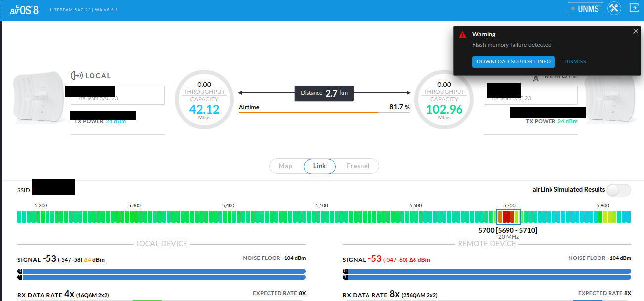Image resolution: width=644 pixels, height=301 pixels.
Task: Dismiss the flash memory warning
Action: (x=575, y=62)
